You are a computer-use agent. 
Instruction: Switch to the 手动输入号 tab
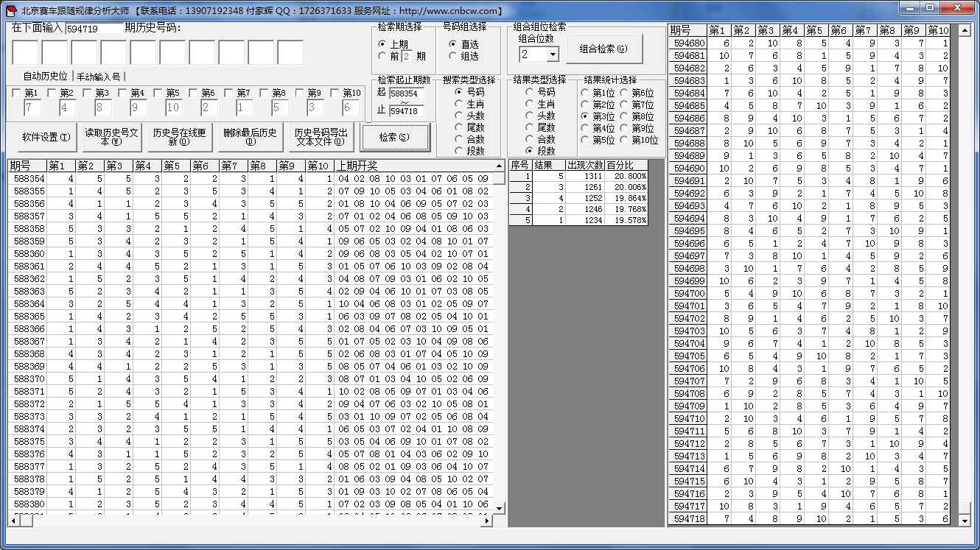[x=98, y=77]
